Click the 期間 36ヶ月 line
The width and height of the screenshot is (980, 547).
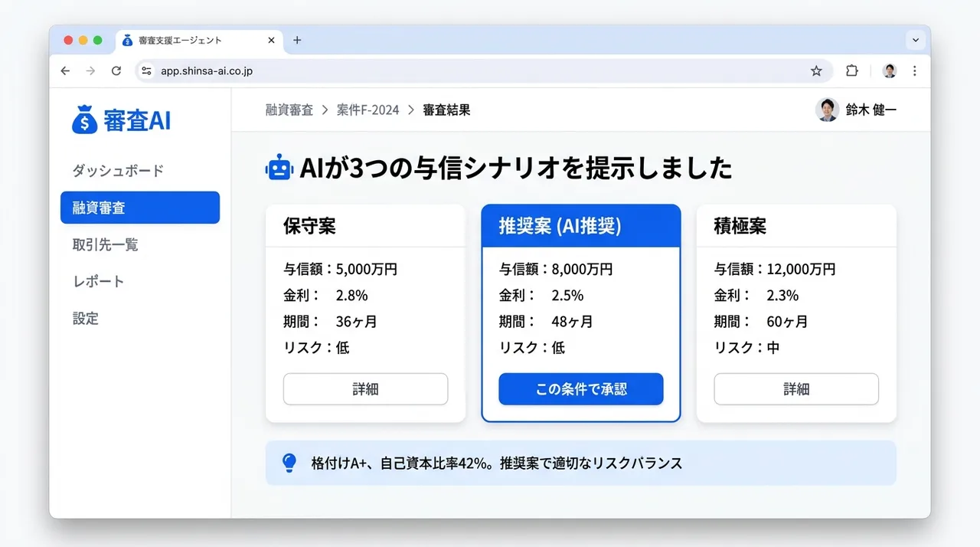click(x=331, y=322)
